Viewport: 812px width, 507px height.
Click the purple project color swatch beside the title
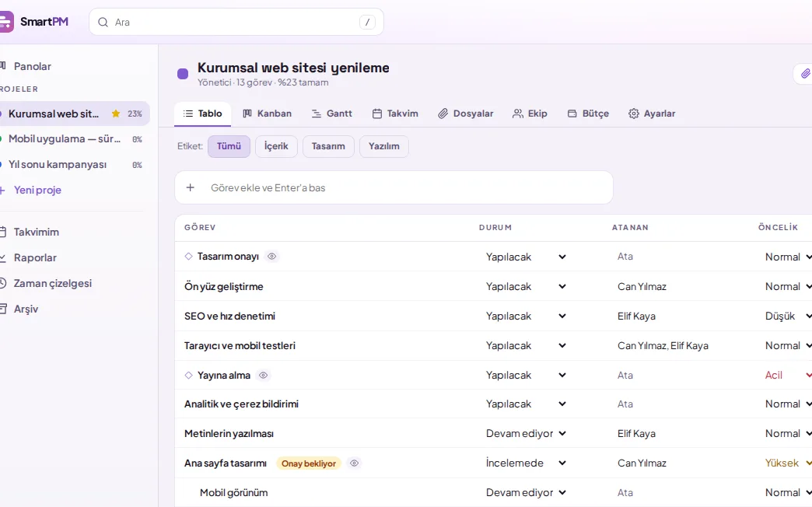[x=183, y=74]
